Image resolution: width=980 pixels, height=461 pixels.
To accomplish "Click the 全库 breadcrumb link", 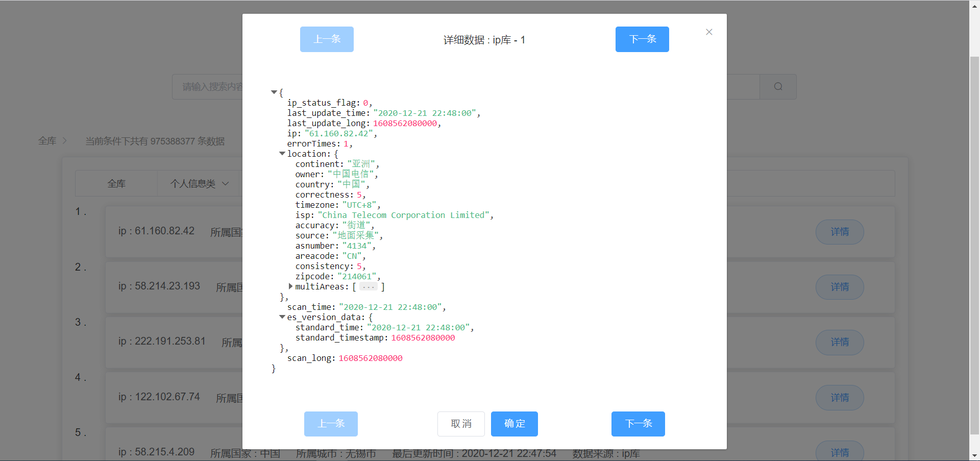I will tap(47, 141).
